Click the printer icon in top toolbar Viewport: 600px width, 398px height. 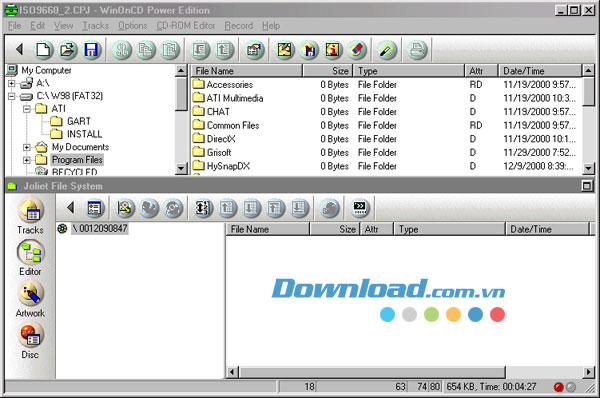(x=417, y=50)
